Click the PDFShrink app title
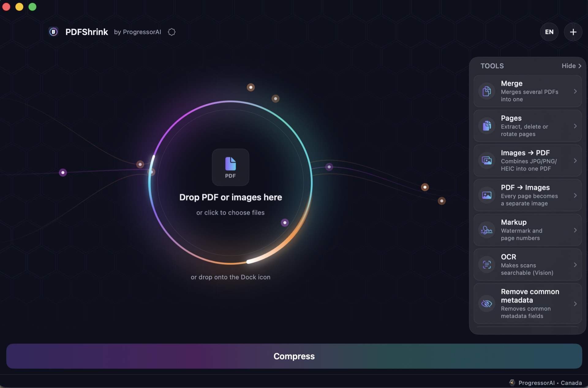The height and width of the screenshot is (388, 588). click(87, 32)
